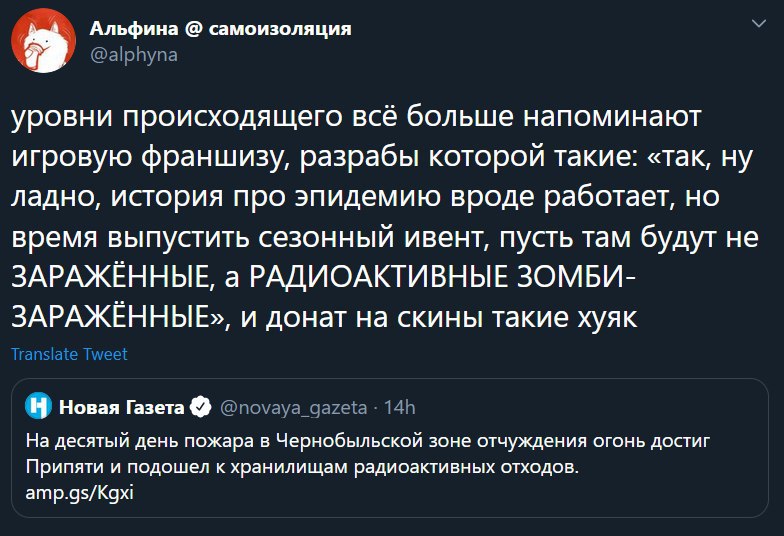Click the blue verified badge
The image size is (784, 536).
(199, 406)
